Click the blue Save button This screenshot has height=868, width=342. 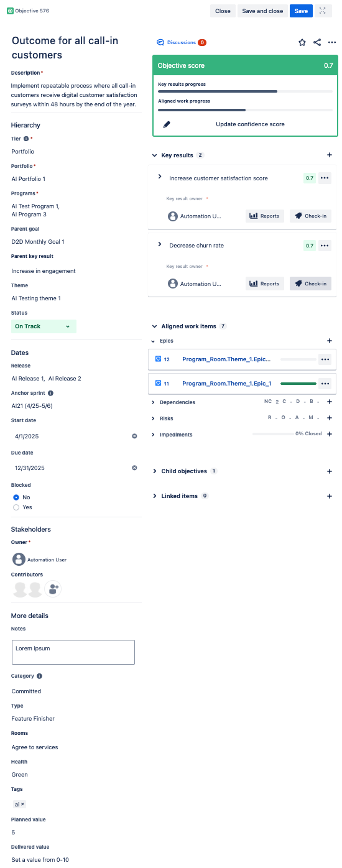coord(301,11)
